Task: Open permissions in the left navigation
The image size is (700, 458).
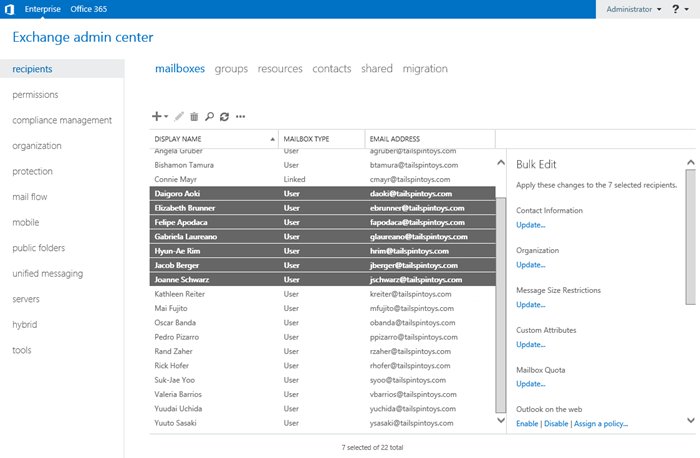Action: pyautogui.click(x=35, y=95)
